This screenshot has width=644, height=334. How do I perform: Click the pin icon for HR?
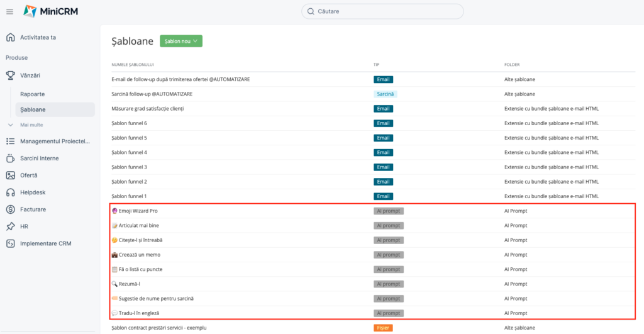(11, 226)
